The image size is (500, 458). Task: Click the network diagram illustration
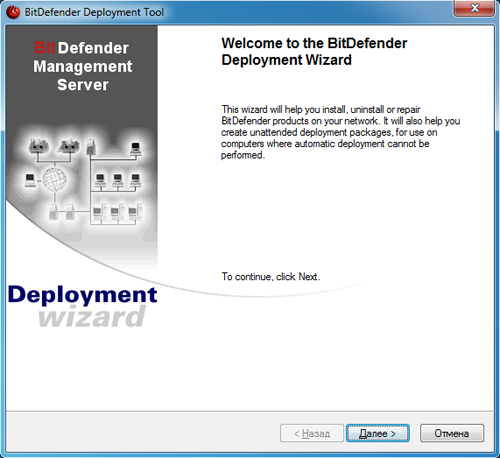[x=85, y=181]
